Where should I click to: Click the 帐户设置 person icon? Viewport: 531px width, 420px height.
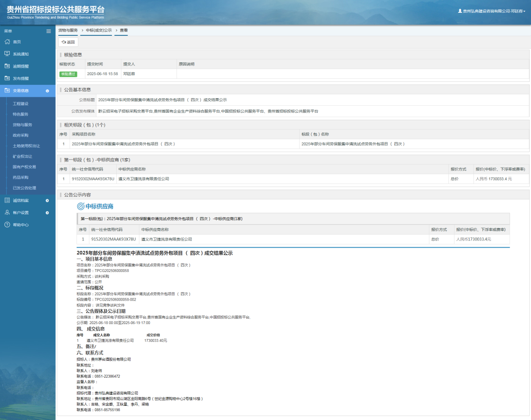pos(7,213)
